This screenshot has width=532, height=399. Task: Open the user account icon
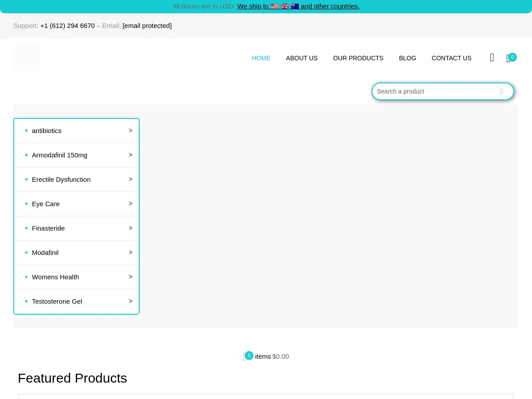pyautogui.click(x=492, y=58)
